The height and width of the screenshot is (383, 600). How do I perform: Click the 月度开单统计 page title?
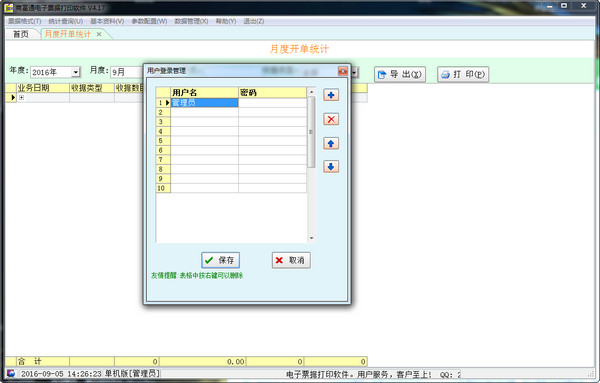[299, 49]
